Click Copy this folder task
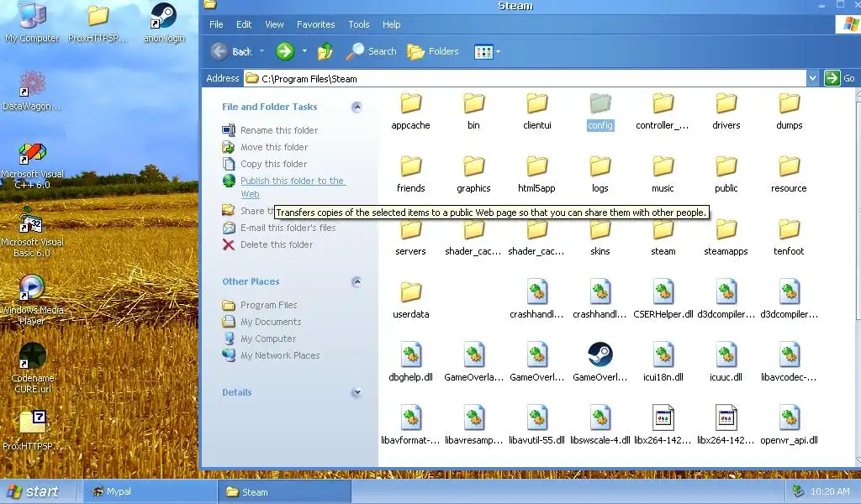This screenshot has width=861, height=504. 265,164
